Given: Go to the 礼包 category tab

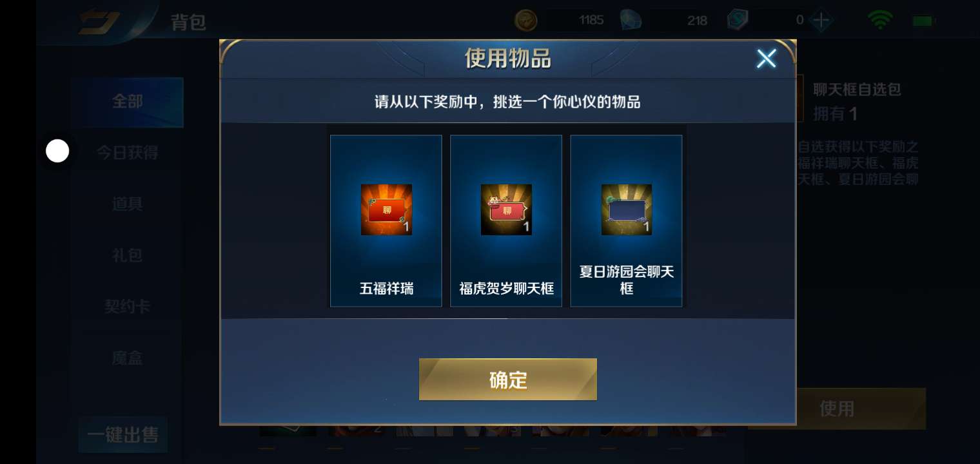Looking at the screenshot, I should click(128, 255).
